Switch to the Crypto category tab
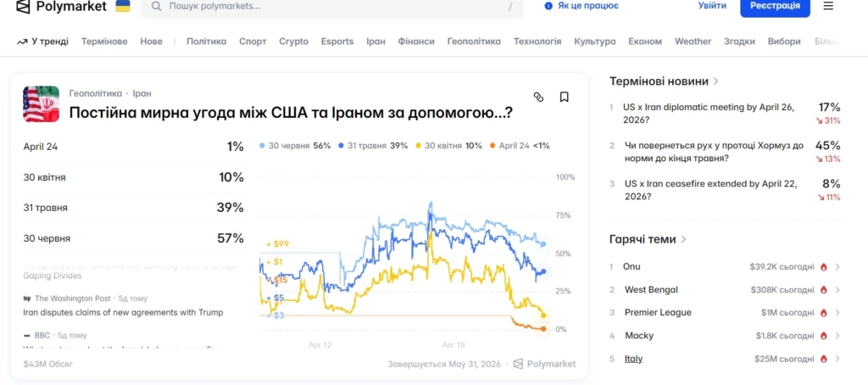This screenshot has width=868, height=385. pyautogui.click(x=293, y=42)
